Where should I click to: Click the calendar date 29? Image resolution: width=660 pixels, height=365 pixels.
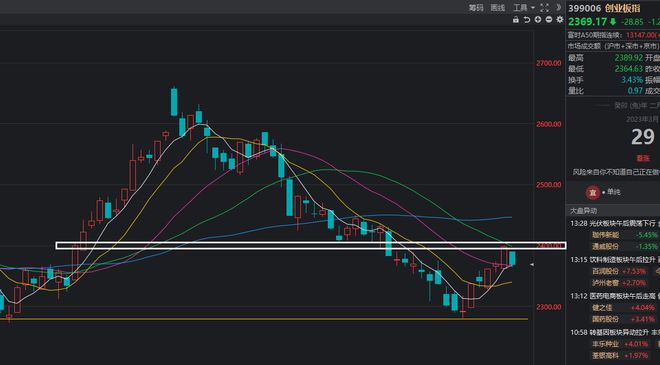(642, 137)
